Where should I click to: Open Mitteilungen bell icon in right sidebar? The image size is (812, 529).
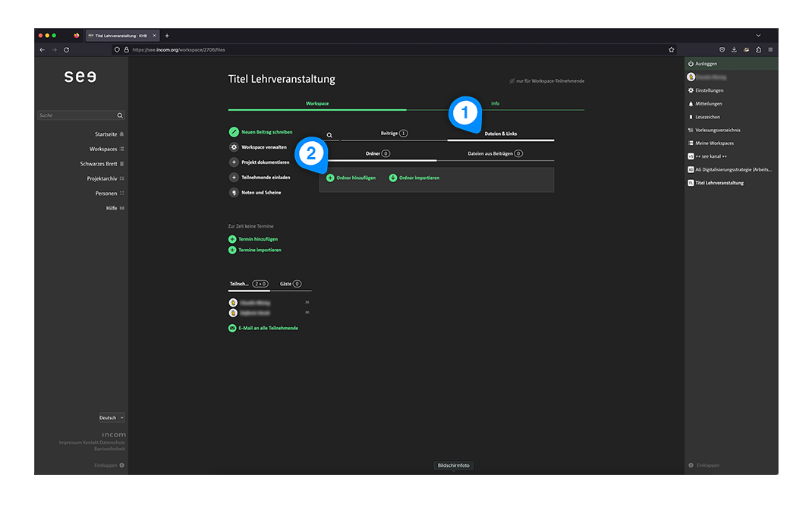pos(691,103)
